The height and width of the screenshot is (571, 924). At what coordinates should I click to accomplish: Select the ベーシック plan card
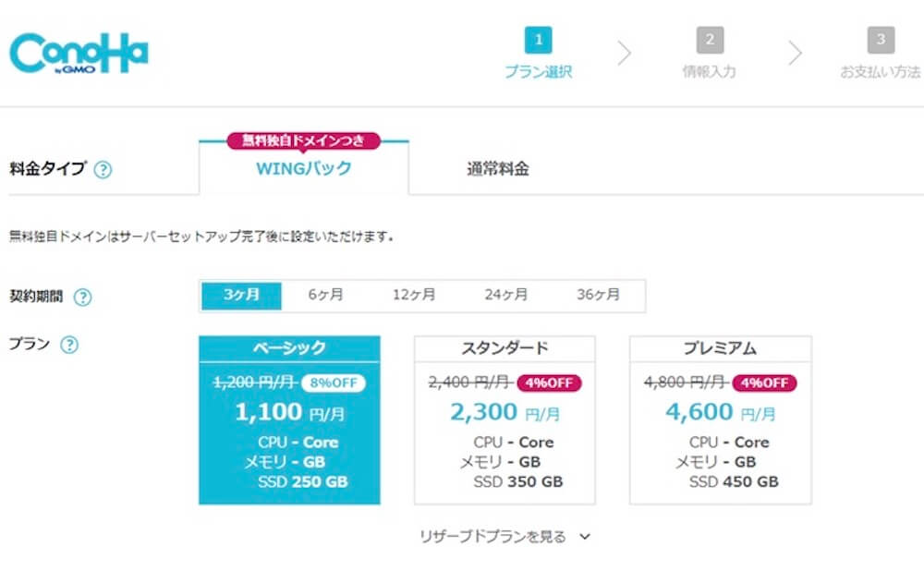(x=289, y=420)
